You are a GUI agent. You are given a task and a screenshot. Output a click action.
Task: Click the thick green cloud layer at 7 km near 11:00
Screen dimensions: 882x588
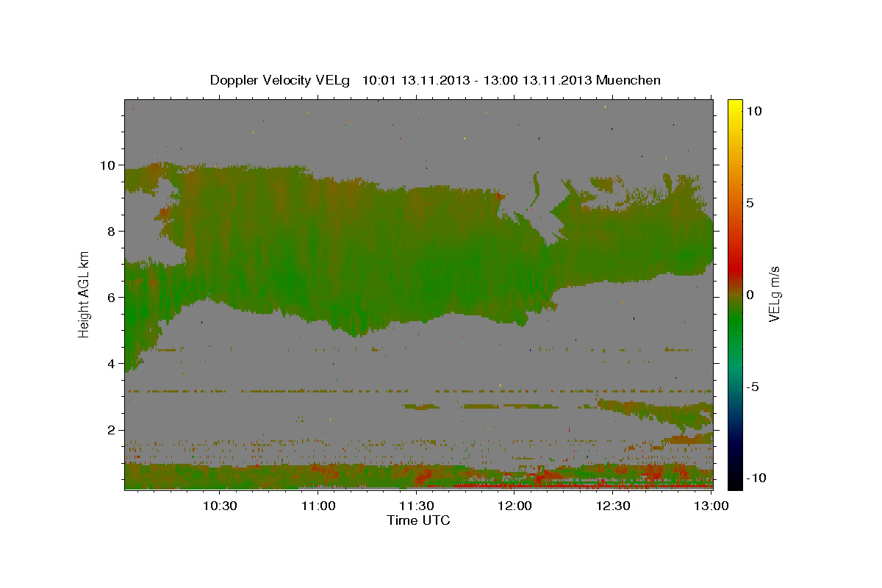pos(318,265)
